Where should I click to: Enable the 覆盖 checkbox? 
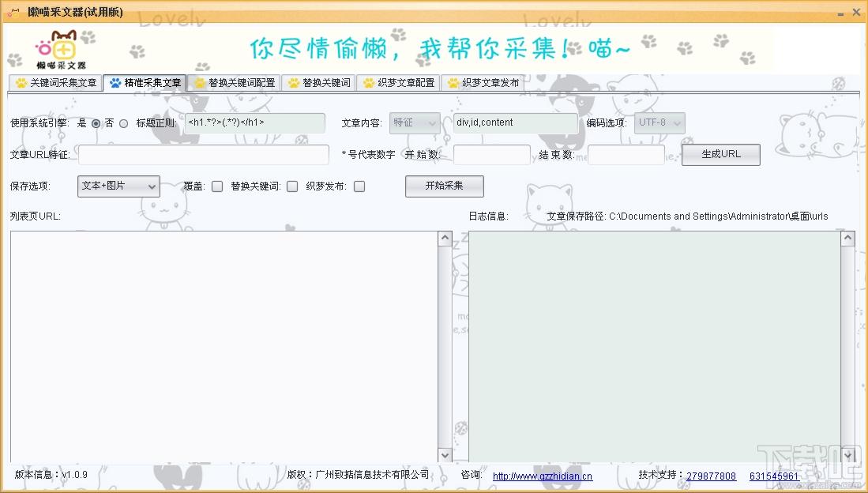217,186
